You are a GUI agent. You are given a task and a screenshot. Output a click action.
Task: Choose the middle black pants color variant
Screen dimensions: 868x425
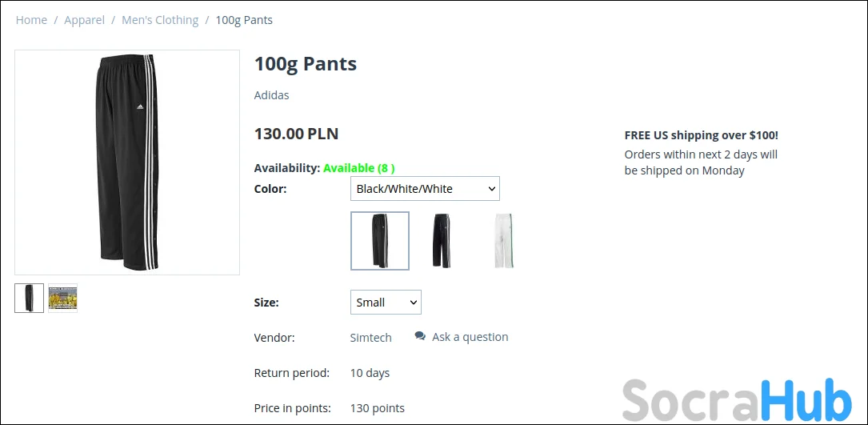[442, 241]
